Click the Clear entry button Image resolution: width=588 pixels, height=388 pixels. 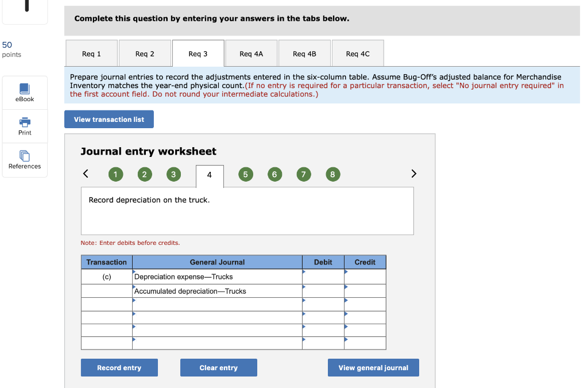219,368
